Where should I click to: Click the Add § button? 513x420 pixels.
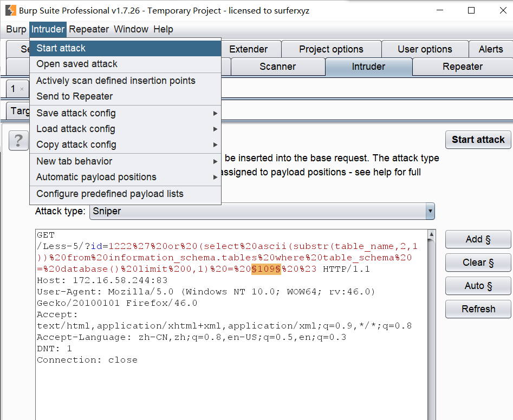point(478,239)
